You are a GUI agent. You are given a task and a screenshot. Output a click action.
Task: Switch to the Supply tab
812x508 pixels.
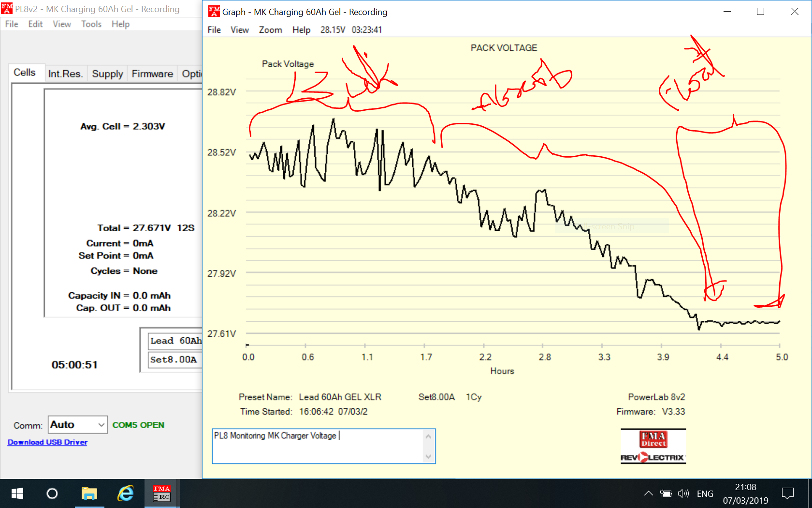(x=107, y=74)
